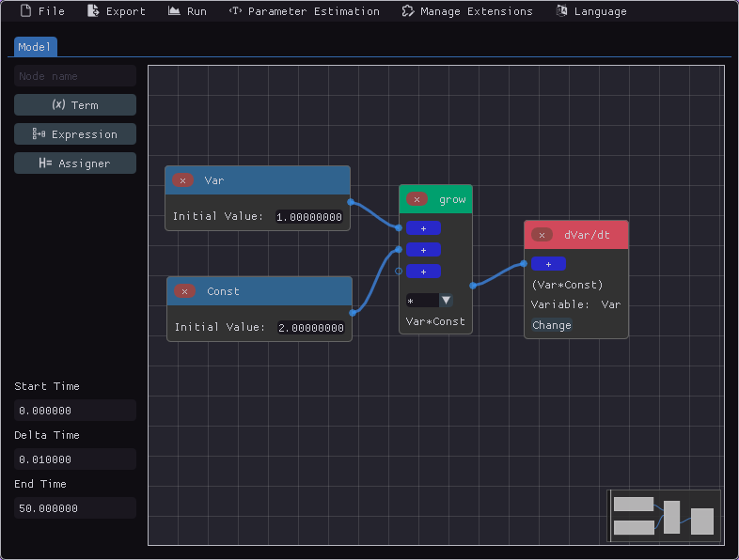This screenshot has width=739, height=560.
Task: Click the Run chart icon
Action: 174,10
